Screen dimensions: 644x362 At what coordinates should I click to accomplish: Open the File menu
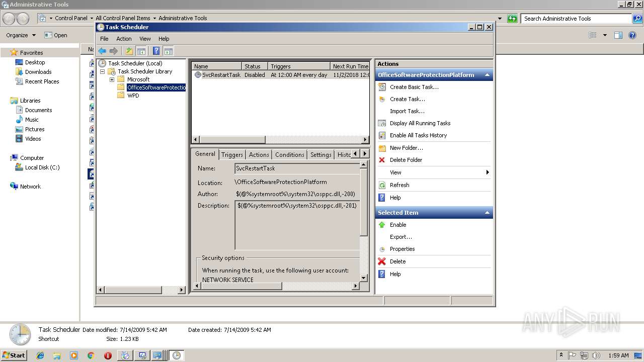[104, 39]
